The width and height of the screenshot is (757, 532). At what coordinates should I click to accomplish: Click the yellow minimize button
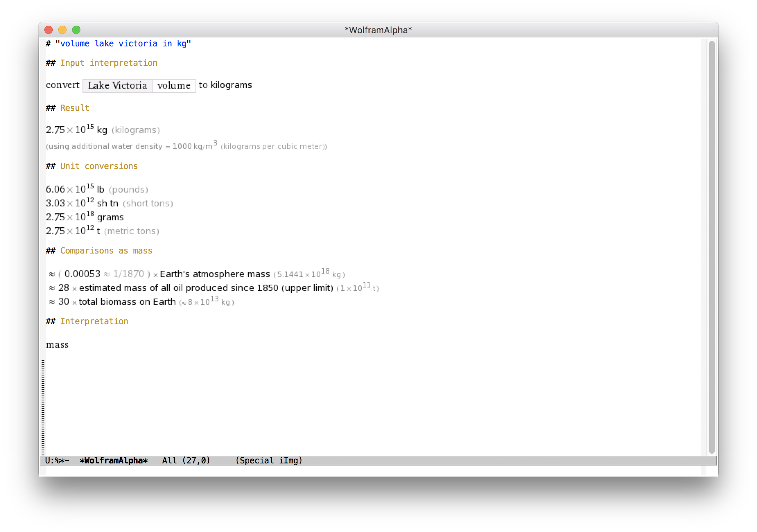[x=63, y=29]
